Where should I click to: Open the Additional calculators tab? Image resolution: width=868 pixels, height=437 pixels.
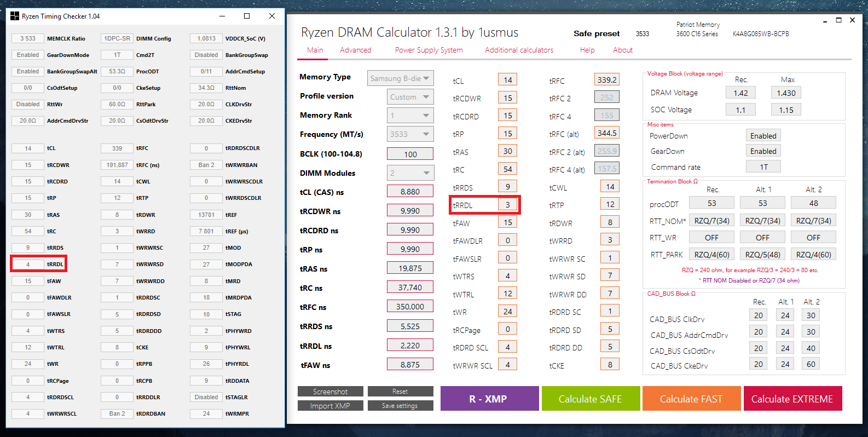[519, 50]
